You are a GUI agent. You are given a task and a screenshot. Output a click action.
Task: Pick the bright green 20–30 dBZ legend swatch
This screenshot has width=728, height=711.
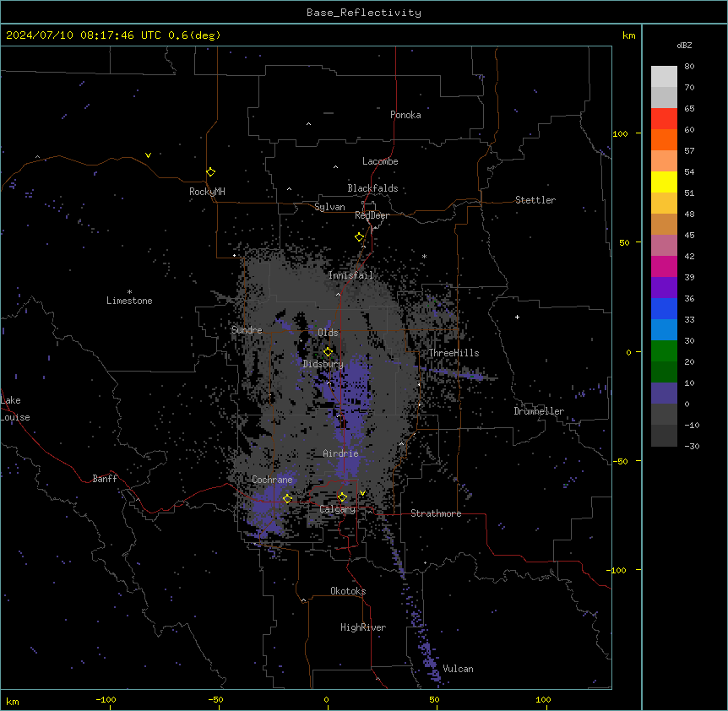click(664, 351)
